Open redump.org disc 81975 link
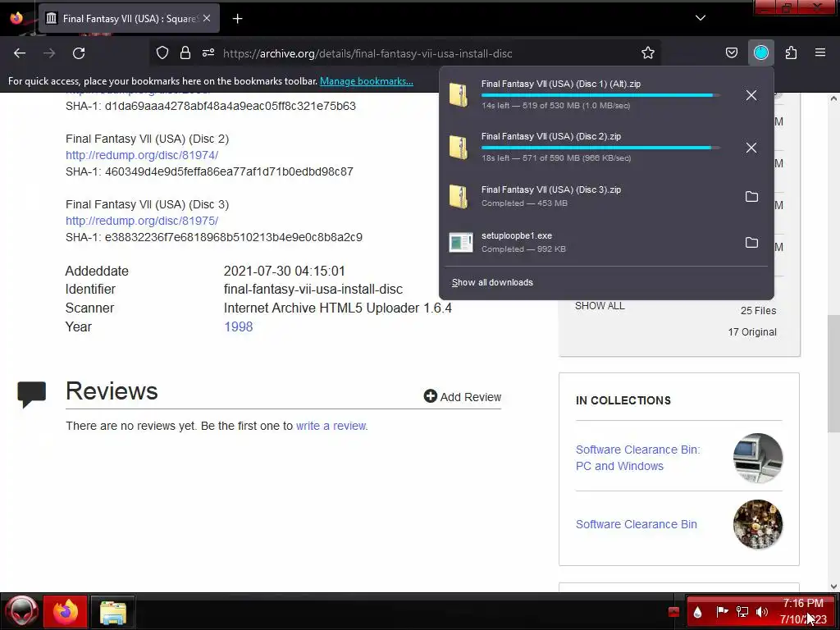Image resolution: width=840 pixels, height=630 pixels. (x=142, y=221)
